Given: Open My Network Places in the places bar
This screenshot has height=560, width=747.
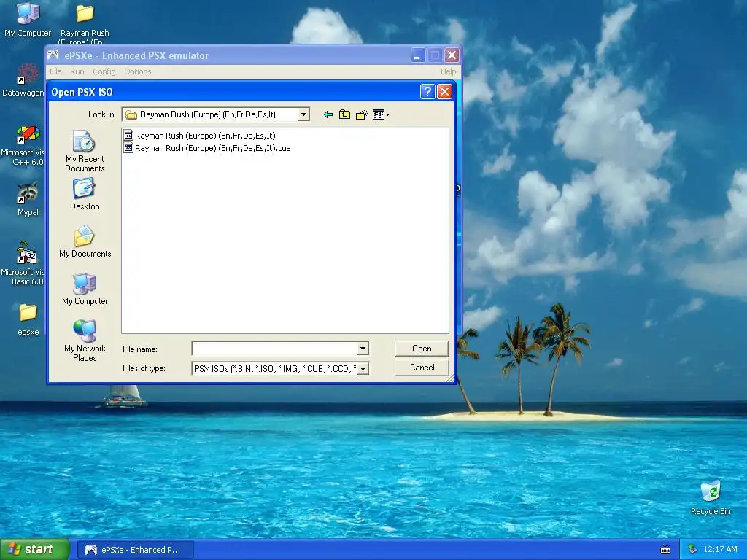Looking at the screenshot, I should click(x=85, y=341).
